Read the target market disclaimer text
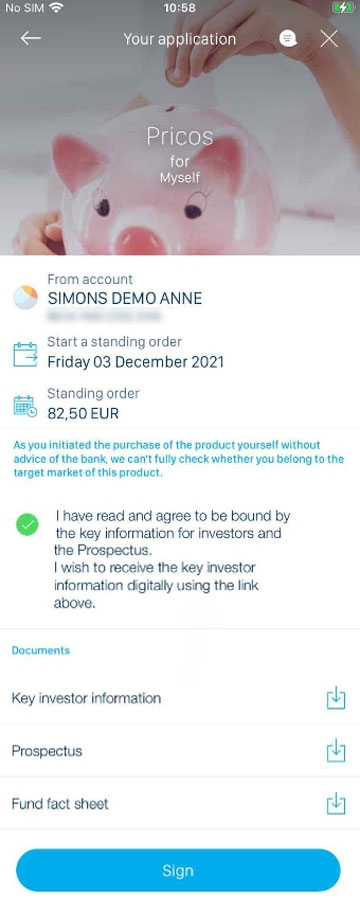Image resolution: width=360 pixels, height=911 pixels. 178,459
